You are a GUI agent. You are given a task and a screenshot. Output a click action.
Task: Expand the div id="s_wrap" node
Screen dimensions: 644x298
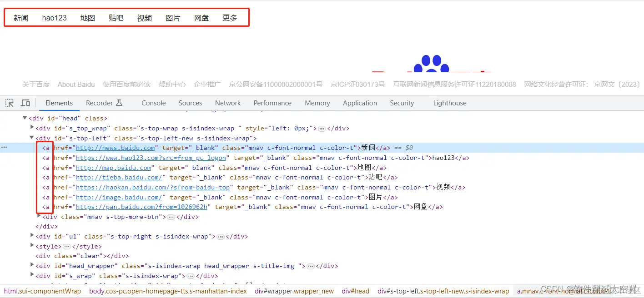point(32,275)
